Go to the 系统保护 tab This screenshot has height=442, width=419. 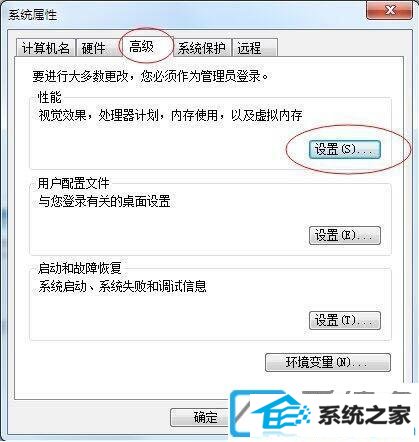201,48
